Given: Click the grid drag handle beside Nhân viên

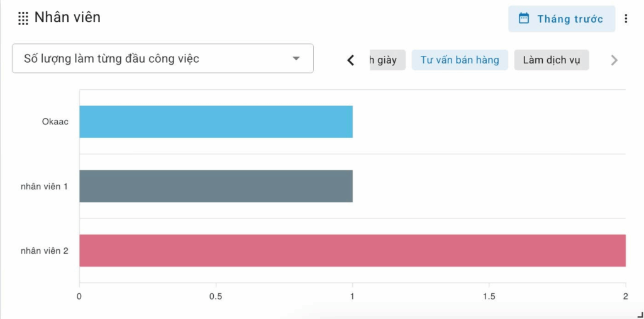Looking at the screenshot, I should click(23, 18).
